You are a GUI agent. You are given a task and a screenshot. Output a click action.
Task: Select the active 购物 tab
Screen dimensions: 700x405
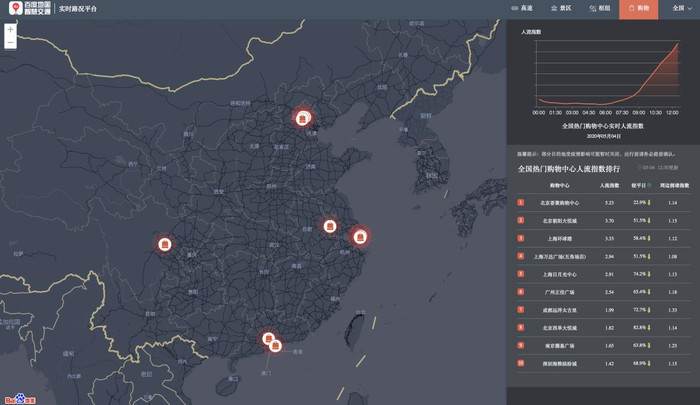point(638,8)
